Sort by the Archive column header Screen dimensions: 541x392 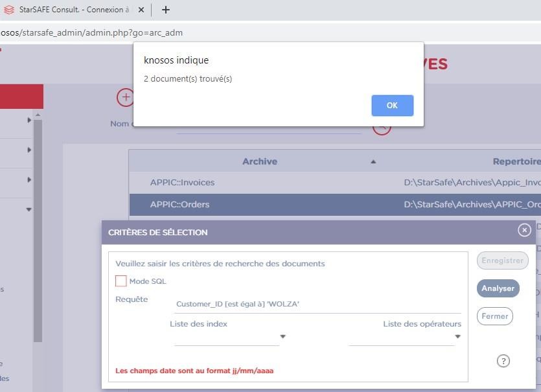tap(260, 161)
